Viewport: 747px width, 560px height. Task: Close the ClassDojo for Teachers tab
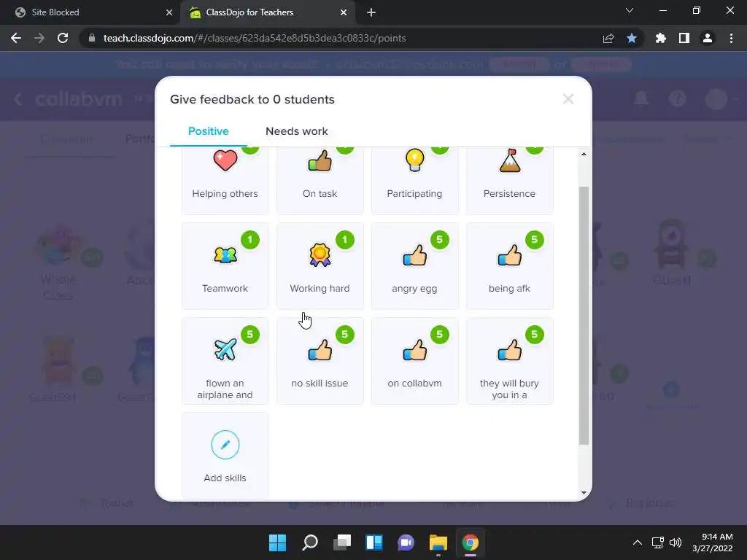pyautogui.click(x=344, y=12)
